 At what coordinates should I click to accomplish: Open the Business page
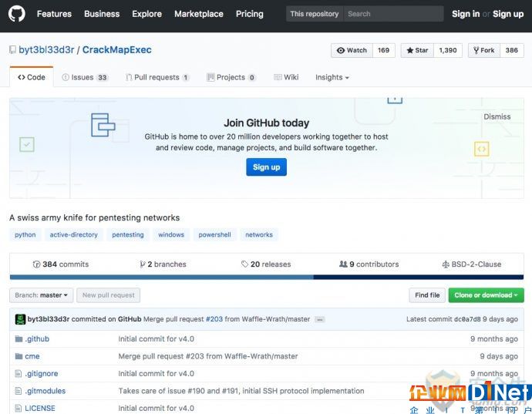coord(102,14)
